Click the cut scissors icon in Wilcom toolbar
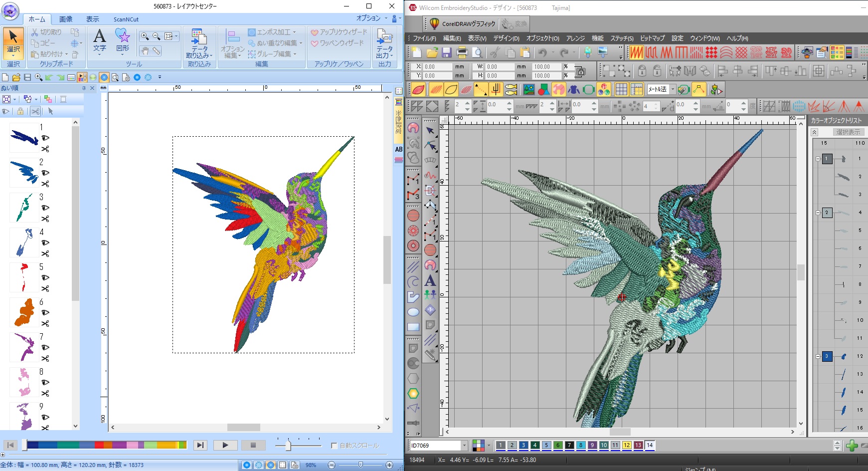This screenshot has height=471, width=868. click(495, 52)
